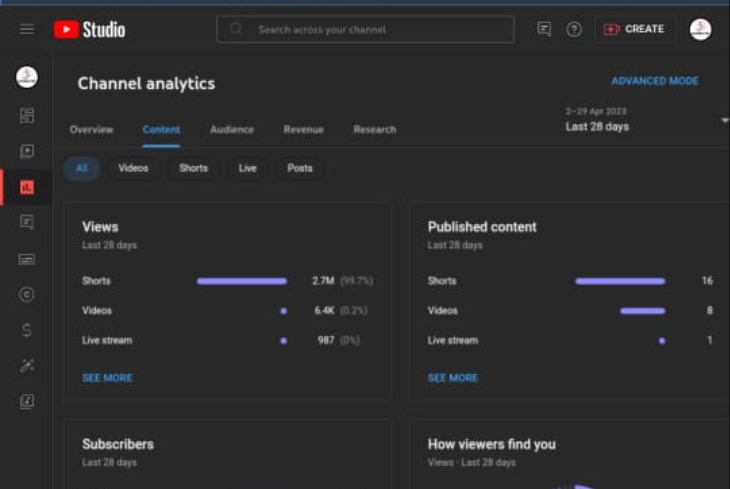
Task: Select the Videos filter chip
Action: [x=133, y=168]
